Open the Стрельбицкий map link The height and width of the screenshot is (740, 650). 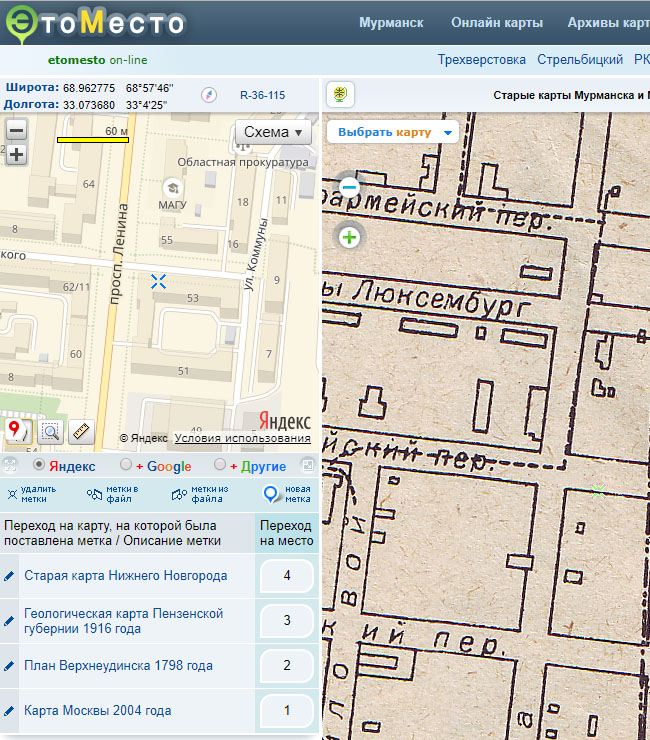pyautogui.click(x=580, y=59)
